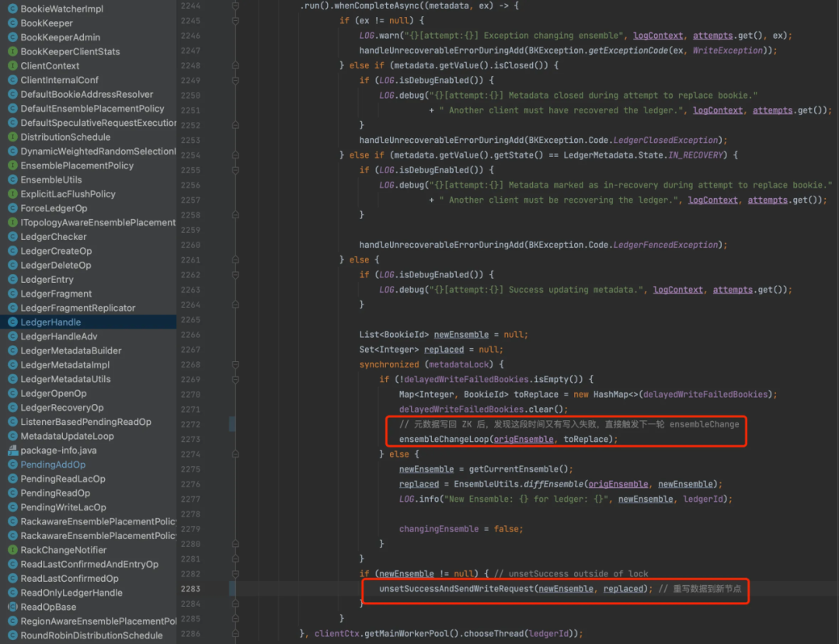
Task: Click the class icon beside LedgerEntry
Action: pos(13,279)
